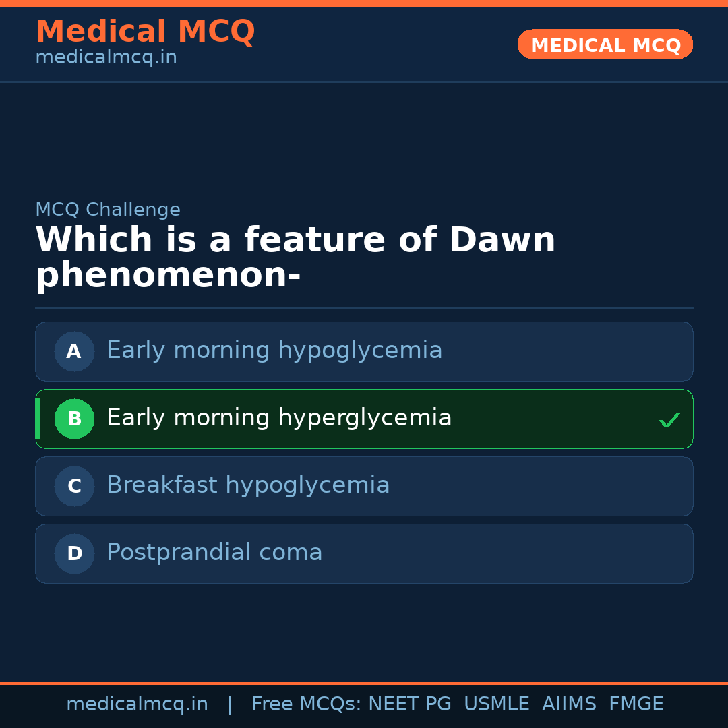The image size is (728, 728).
Task: Click the green B letter badge
Action: (74, 419)
